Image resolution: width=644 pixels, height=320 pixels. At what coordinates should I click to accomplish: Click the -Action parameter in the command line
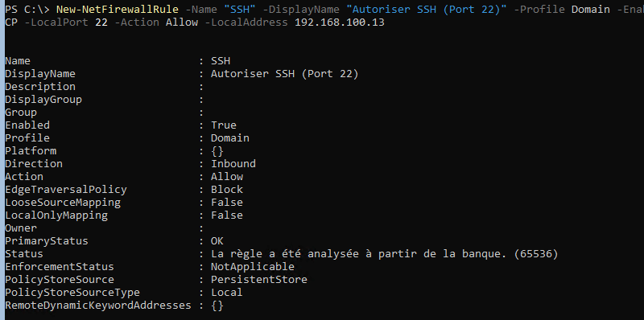tap(137, 23)
